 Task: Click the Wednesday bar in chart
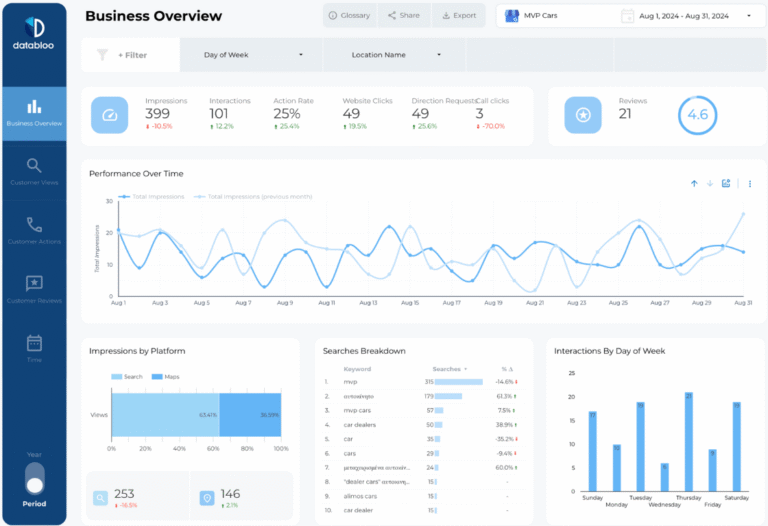[665, 477]
